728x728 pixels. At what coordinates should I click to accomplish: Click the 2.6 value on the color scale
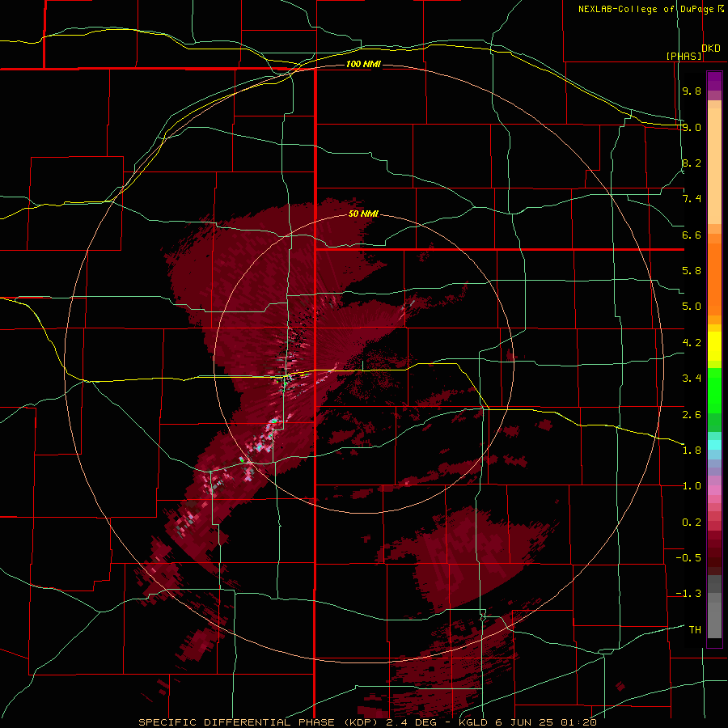tap(692, 415)
